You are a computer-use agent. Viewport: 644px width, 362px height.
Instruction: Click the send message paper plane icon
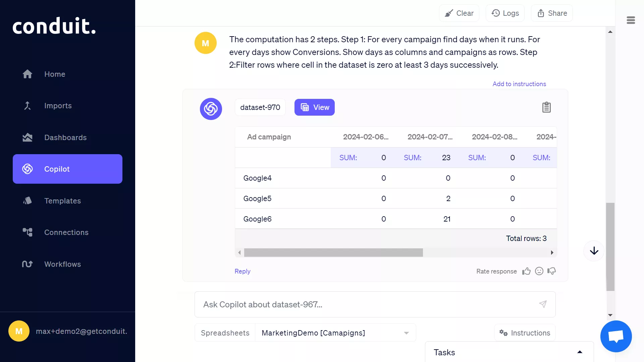click(x=543, y=304)
